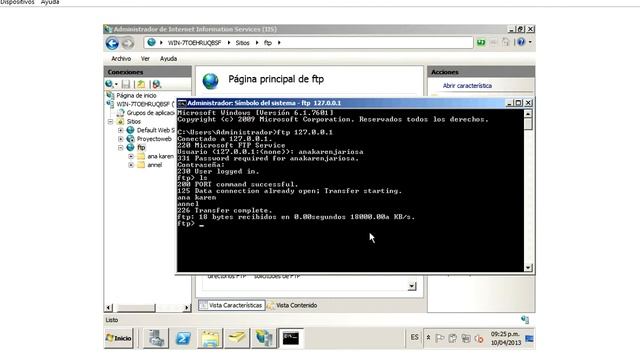Click the command prompt title bar icon
Viewport: 640px width, 360px height.
click(x=182, y=103)
